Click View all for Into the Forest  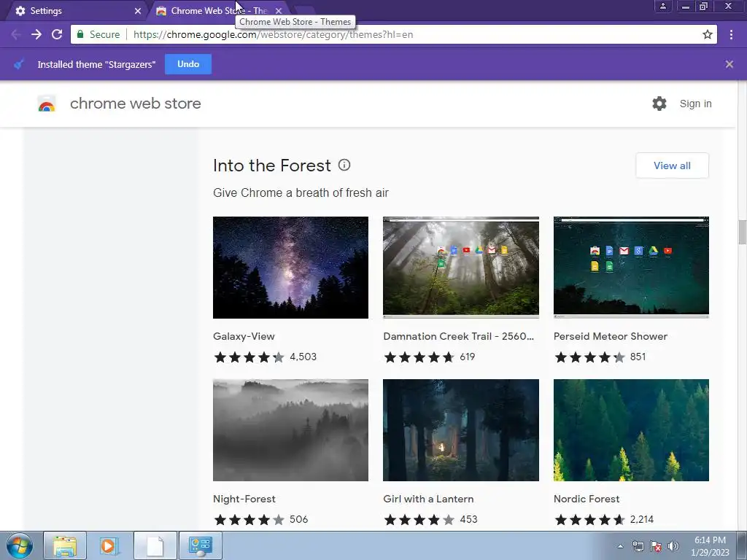[672, 166]
